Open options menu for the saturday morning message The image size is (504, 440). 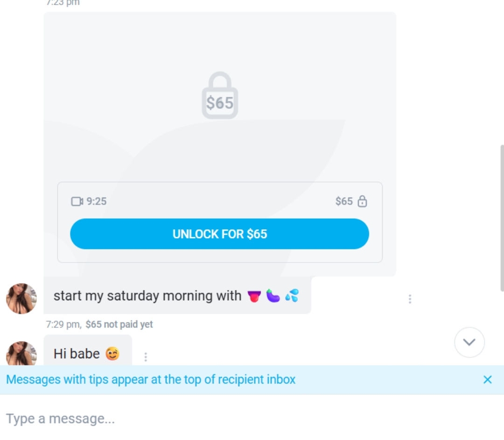point(410,299)
